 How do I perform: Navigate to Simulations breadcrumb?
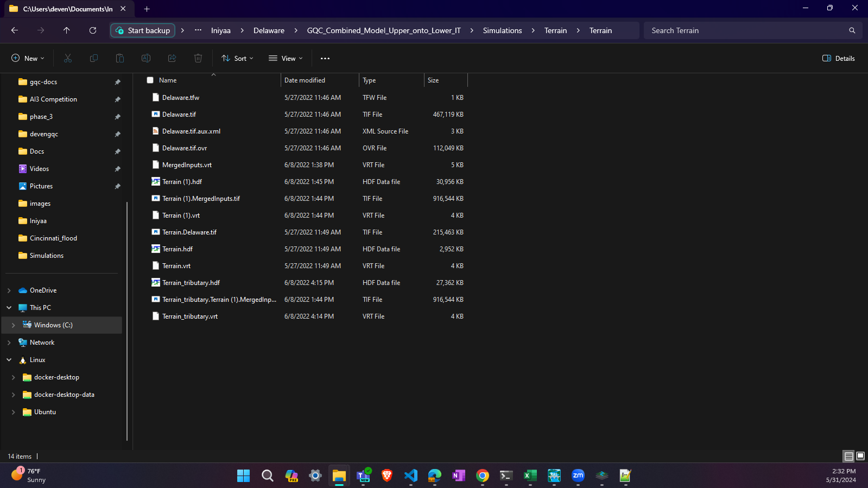503,30
